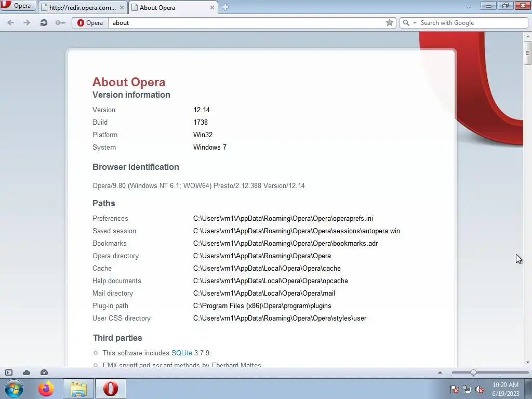This screenshot has height=399, width=532.
Task: Click the Windows 7 system value
Action: [210, 147]
